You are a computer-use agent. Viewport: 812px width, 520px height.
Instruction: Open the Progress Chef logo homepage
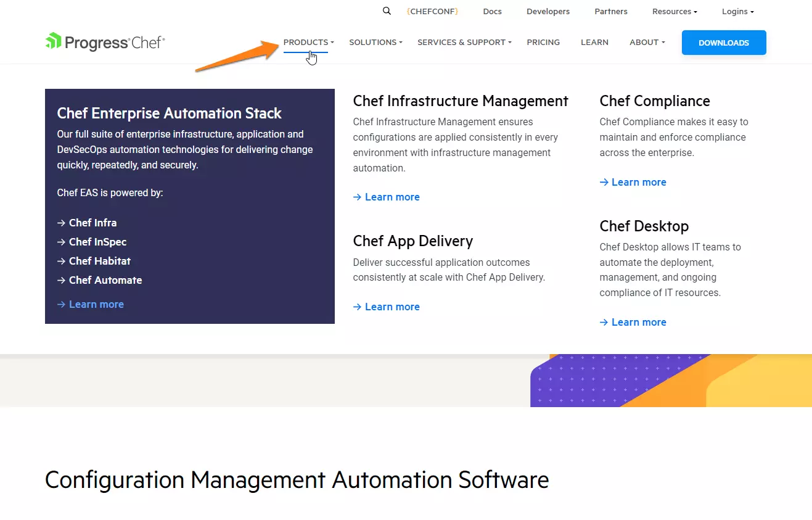(105, 42)
